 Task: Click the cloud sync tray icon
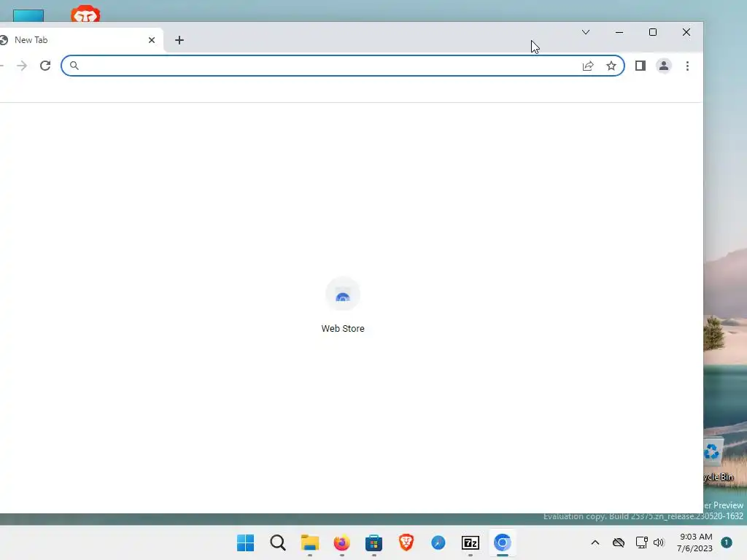(619, 542)
